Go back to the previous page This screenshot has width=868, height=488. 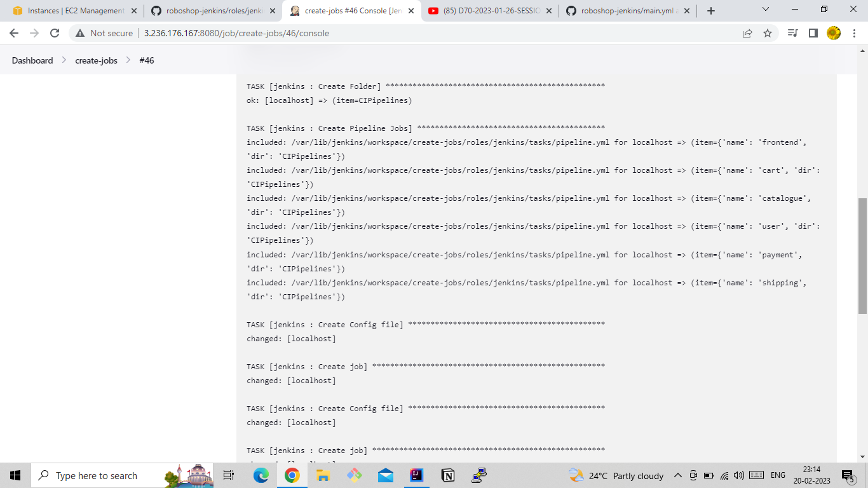click(x=14, y=33)
